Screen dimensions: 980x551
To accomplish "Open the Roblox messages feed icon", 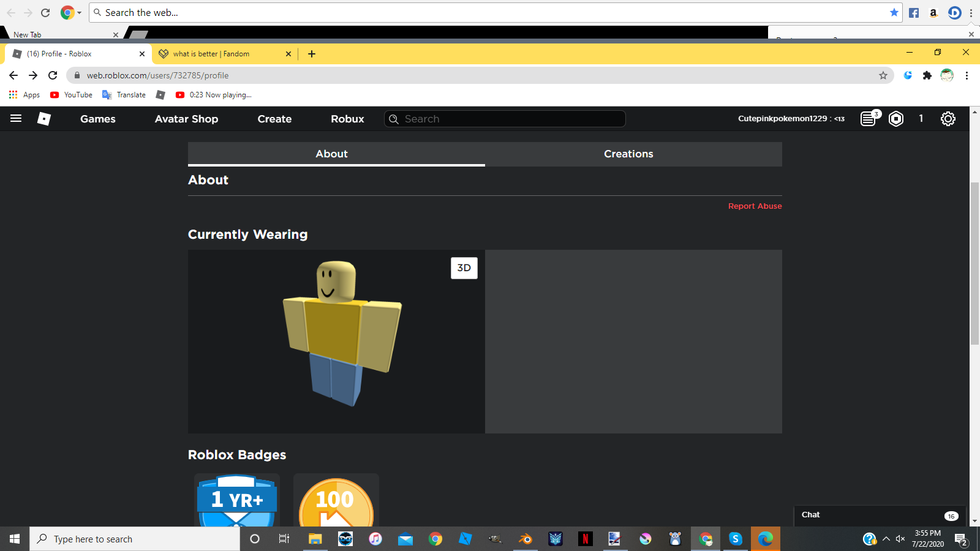I will click(x=869, y=118).
